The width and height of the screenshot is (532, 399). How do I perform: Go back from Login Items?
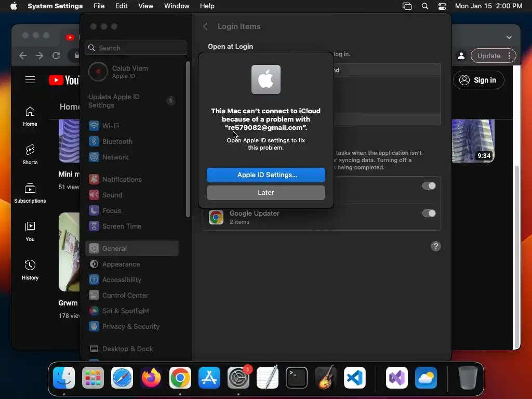[x=205, y=26]
